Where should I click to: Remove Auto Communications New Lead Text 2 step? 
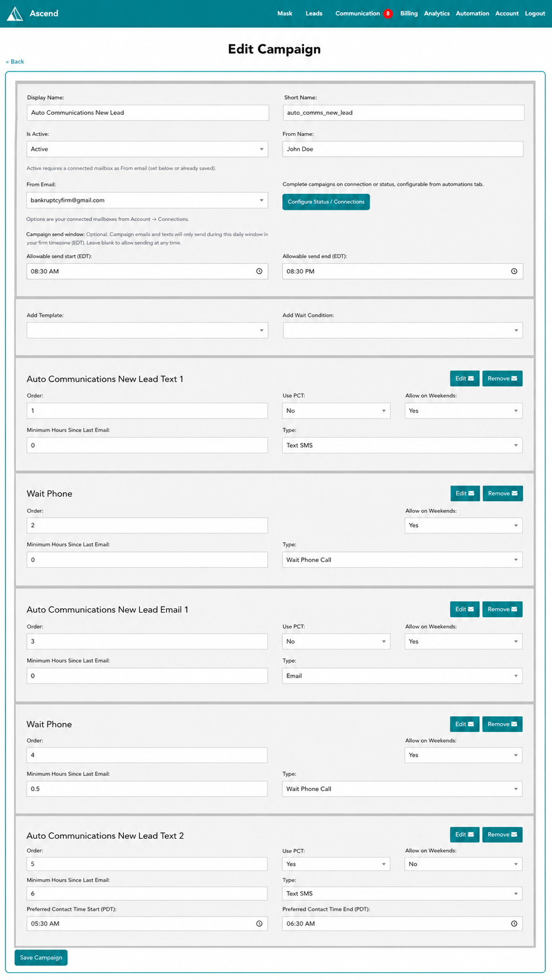tap(502, 835)
